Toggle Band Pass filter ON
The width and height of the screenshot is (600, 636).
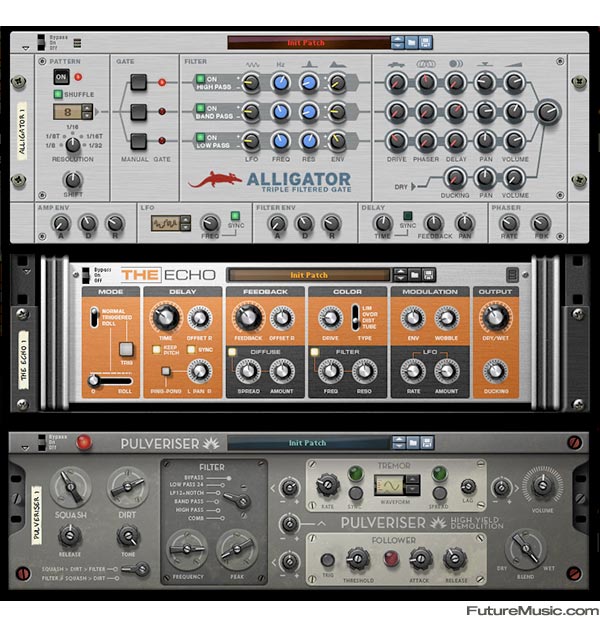click(200, 108)
